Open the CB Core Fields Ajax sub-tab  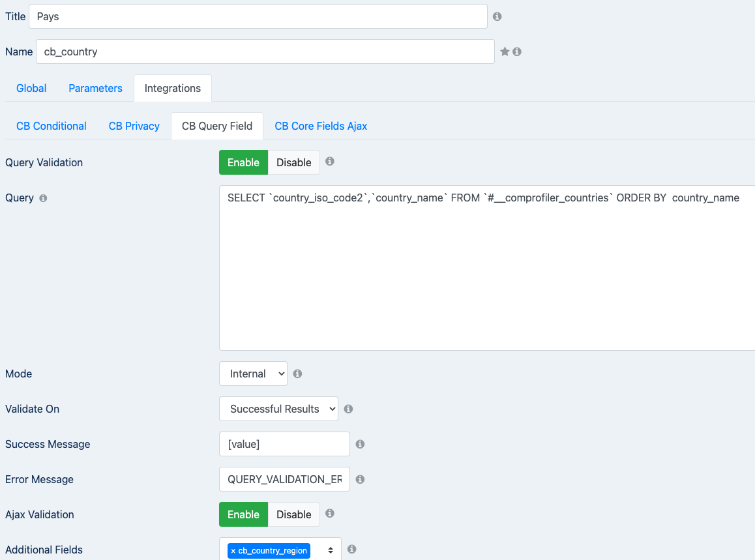(321, 126)
